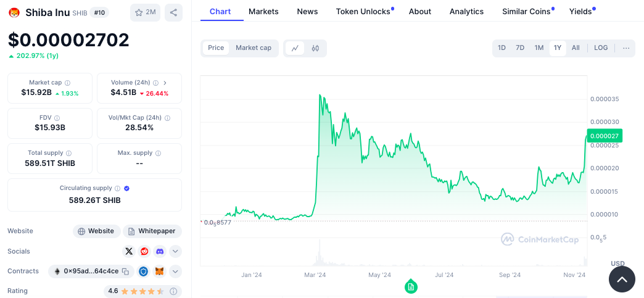Open the Reddit social link

(x=144, y=251)
